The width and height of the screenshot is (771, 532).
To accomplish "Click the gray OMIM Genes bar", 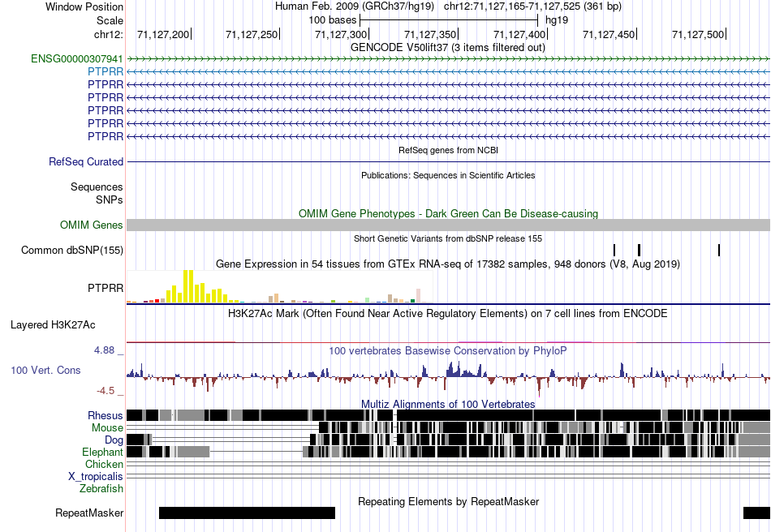I will (x=448, y=225).
